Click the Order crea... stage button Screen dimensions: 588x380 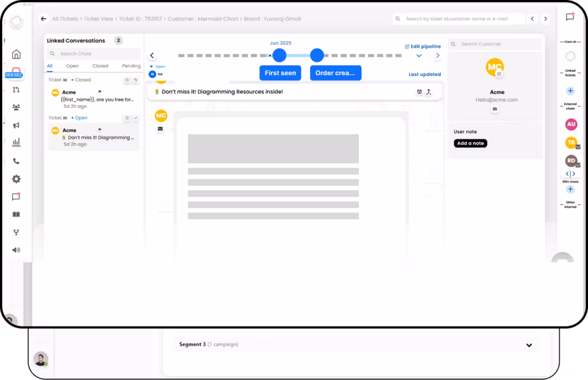(x=335, y=73)
